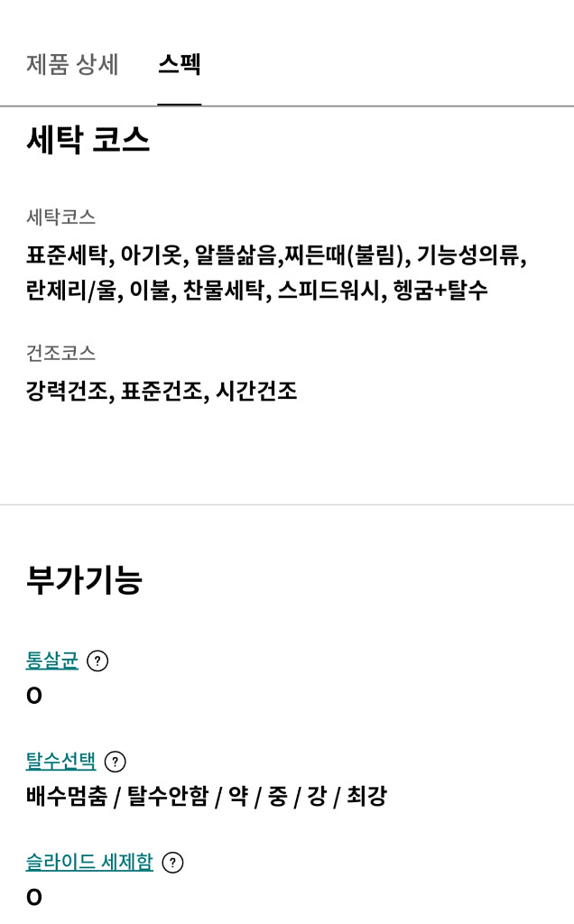
Task: Click the 세탁 코스 section heading
Action: [x=88, y=141]
